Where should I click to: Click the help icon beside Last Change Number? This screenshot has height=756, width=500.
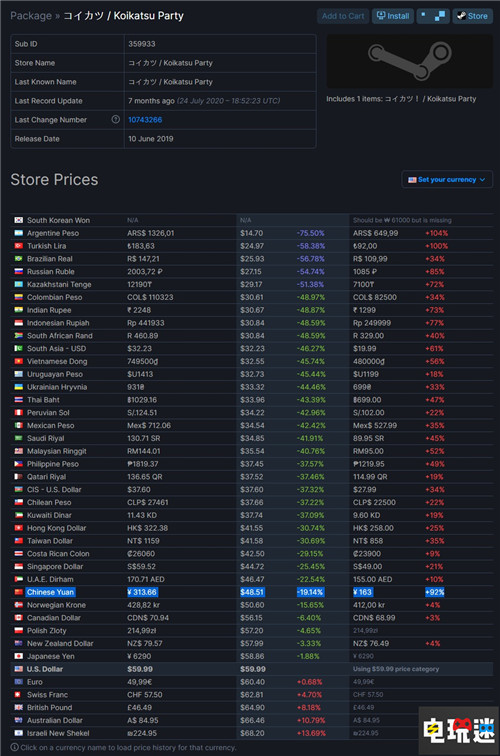[116, 120]
